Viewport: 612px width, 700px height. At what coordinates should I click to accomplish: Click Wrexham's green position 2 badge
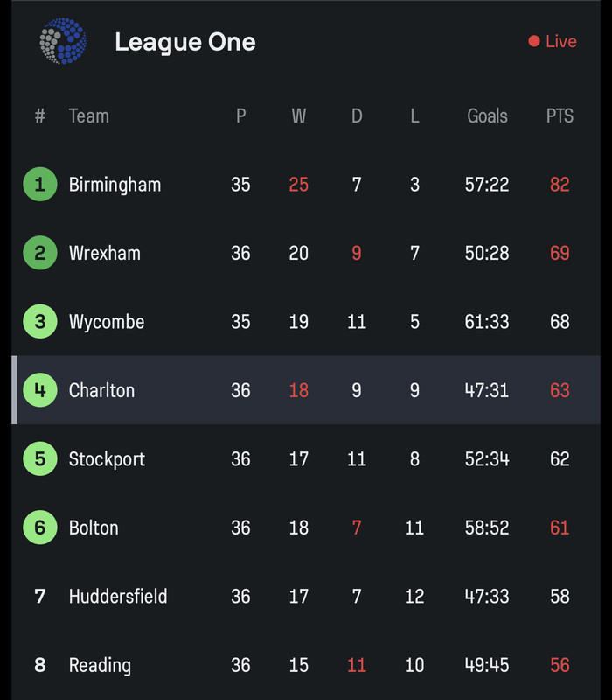click(x=39, y=254)
